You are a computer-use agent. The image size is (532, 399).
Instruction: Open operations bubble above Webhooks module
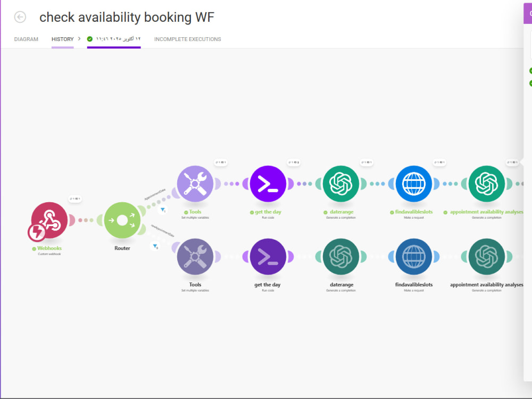[x=75, y=198]
